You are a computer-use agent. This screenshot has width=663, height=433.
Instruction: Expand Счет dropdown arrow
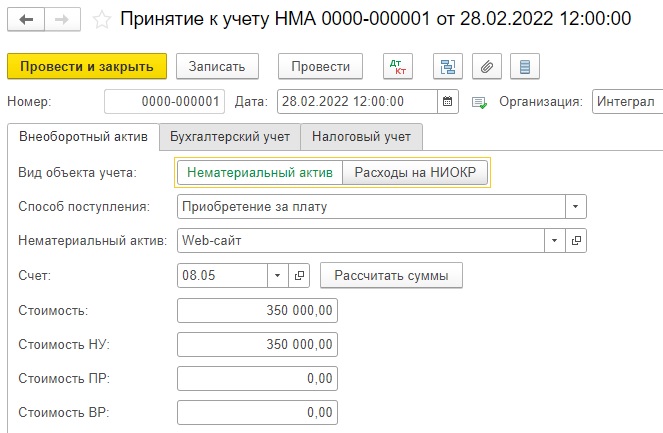(x=277, y=276)
